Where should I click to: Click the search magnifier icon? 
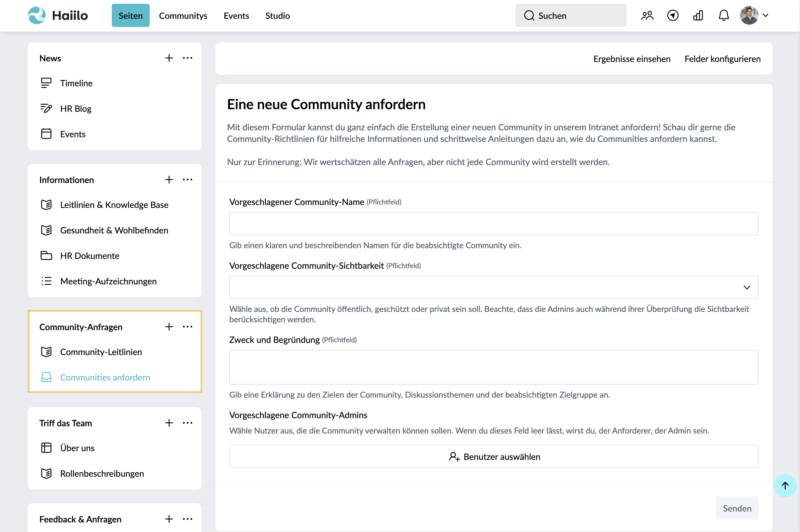click(529, 16)
